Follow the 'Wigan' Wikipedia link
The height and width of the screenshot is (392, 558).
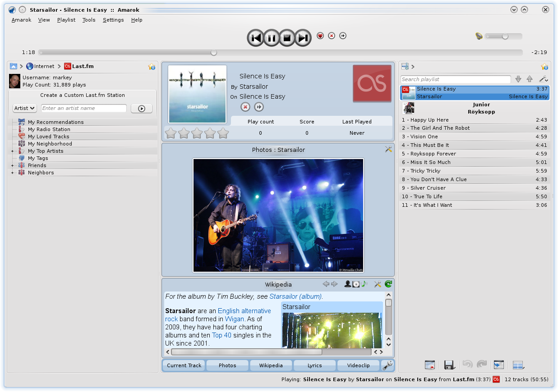[x=234, y=319]
